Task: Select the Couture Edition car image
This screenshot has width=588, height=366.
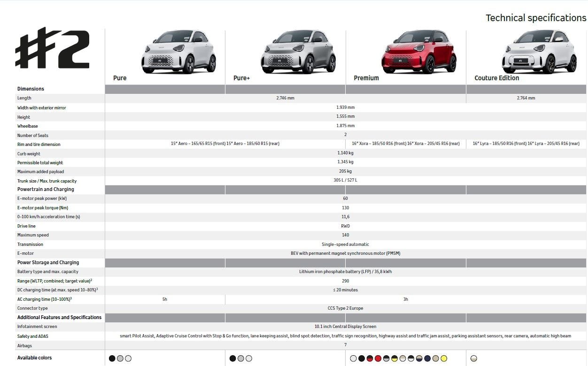Action: (x=539, y=51)
